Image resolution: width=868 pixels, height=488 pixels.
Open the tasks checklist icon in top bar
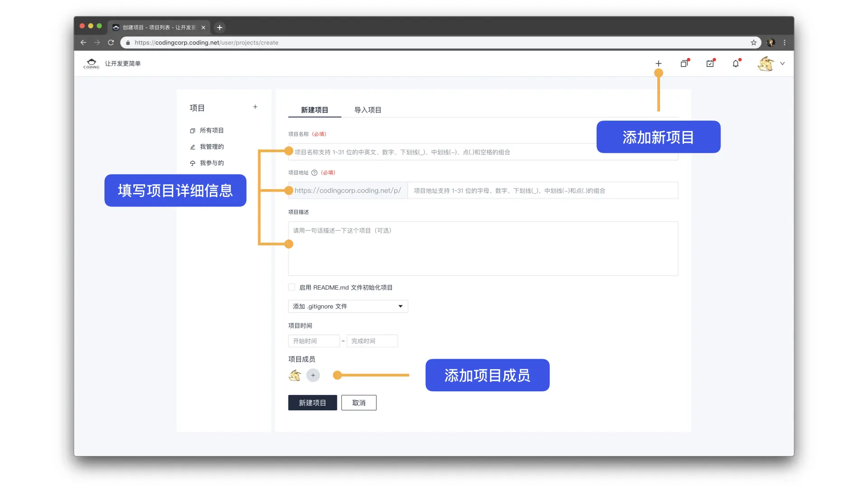tap(710, 63)
